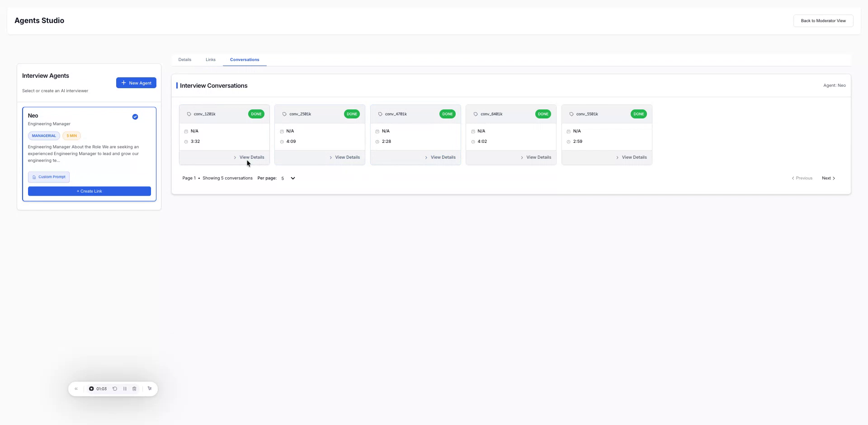Click Create Link on the Neo agent card

coord(89,191)
